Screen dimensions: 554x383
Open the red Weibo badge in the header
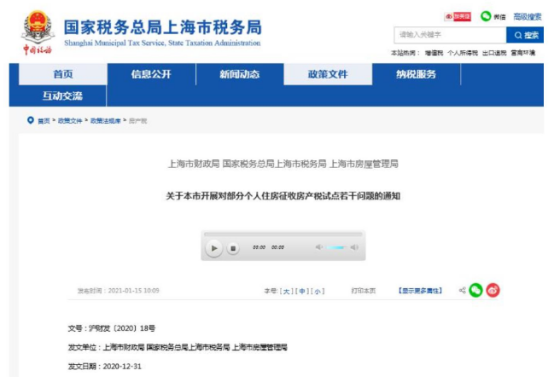click(458, 17)
